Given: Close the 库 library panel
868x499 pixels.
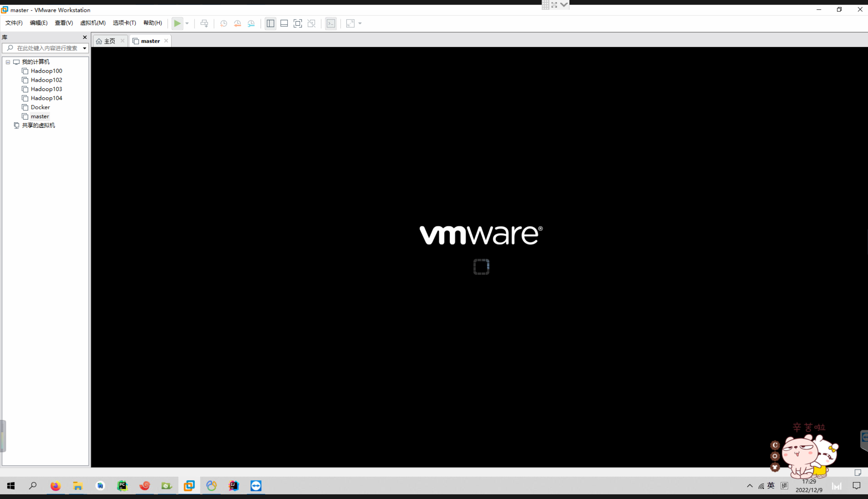Looking at the screenshot, I should coord(85,37).
